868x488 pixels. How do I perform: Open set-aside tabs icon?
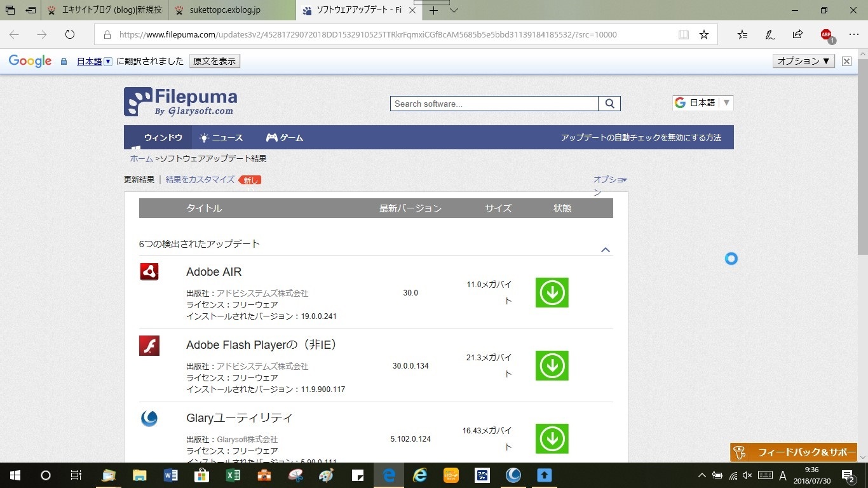tap(10, 10)
